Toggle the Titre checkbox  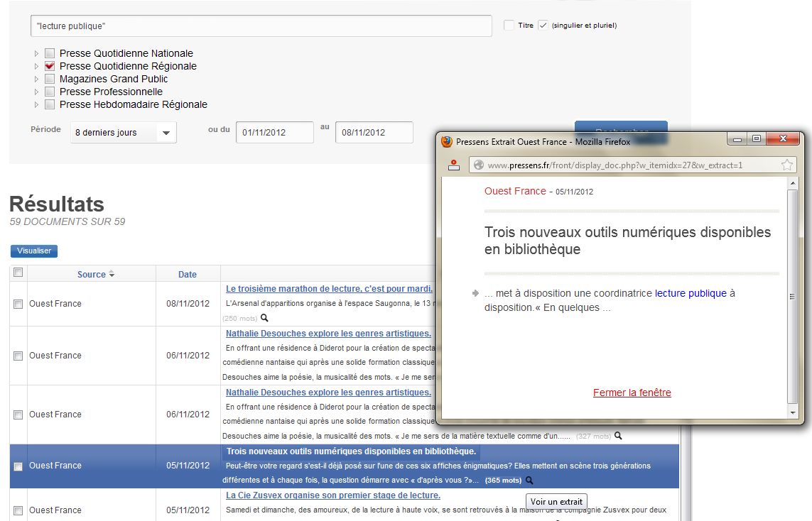(509, 25)
